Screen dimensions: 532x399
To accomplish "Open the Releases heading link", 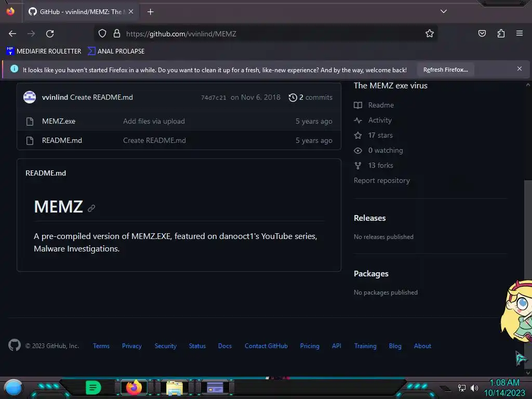I will (369, 218).
